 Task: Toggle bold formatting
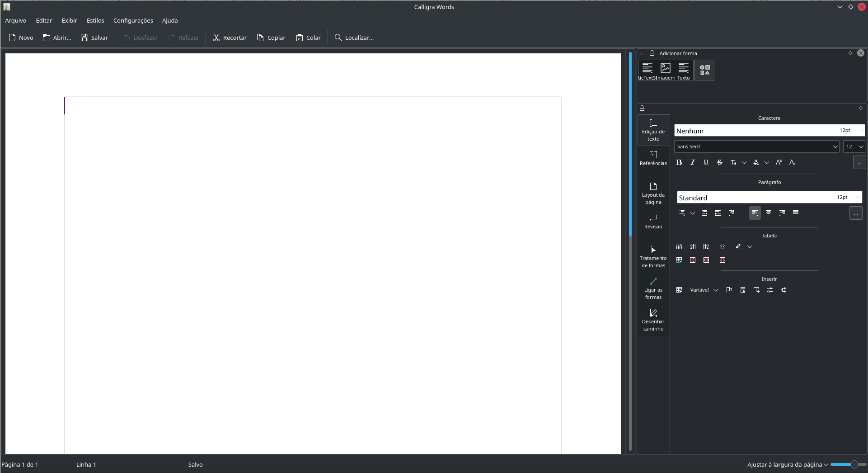coord(679,162)
